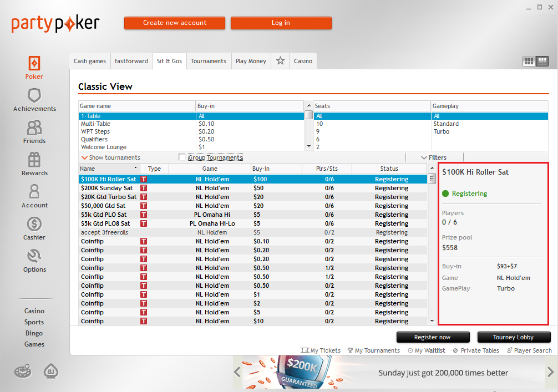Open the Rewards gift icon
558x392 pixels.
coord(34,160)
